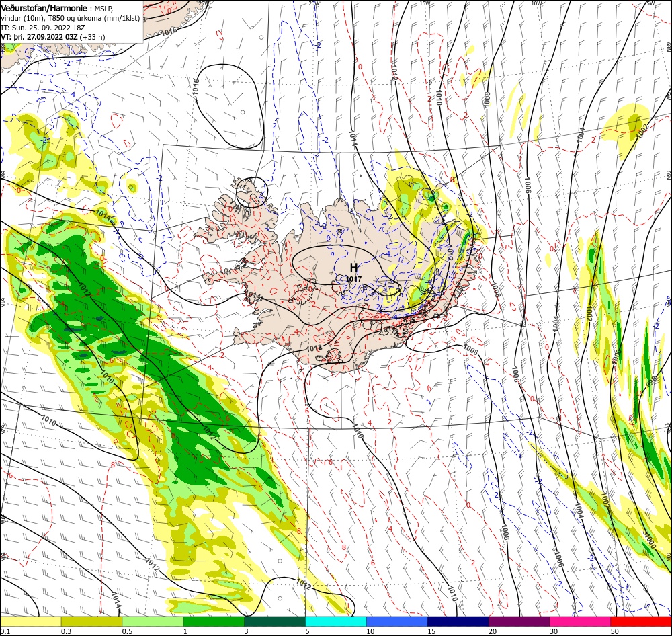This screenshot has width=672, height=636.
Task: Click the '15' legend scale value
Action: tap(431, 631)
